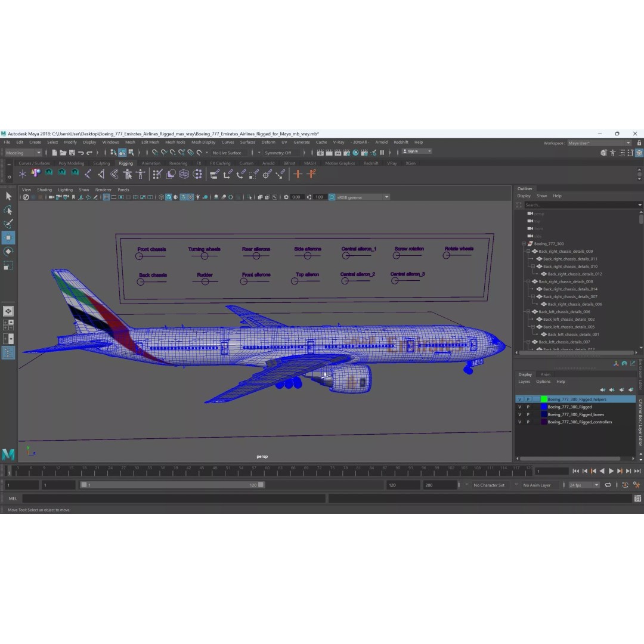
Task: Open the Mesh Tools menu
Action: click(175, 142)
